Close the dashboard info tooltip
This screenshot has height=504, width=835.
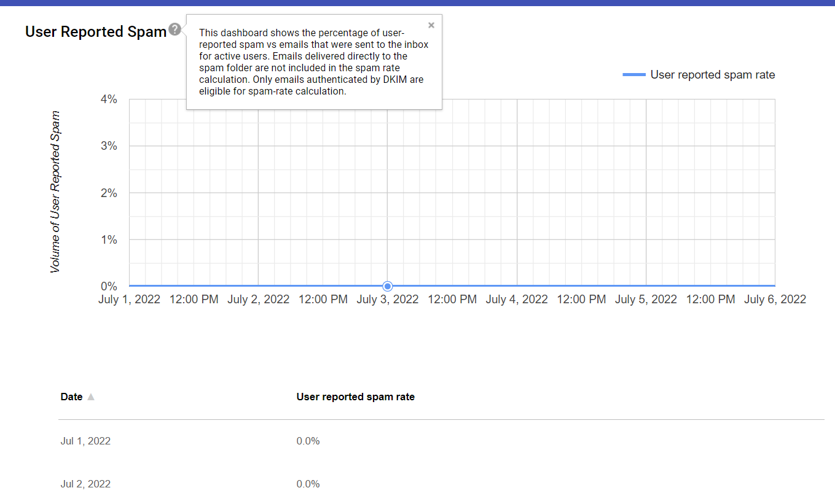[431, 25]
